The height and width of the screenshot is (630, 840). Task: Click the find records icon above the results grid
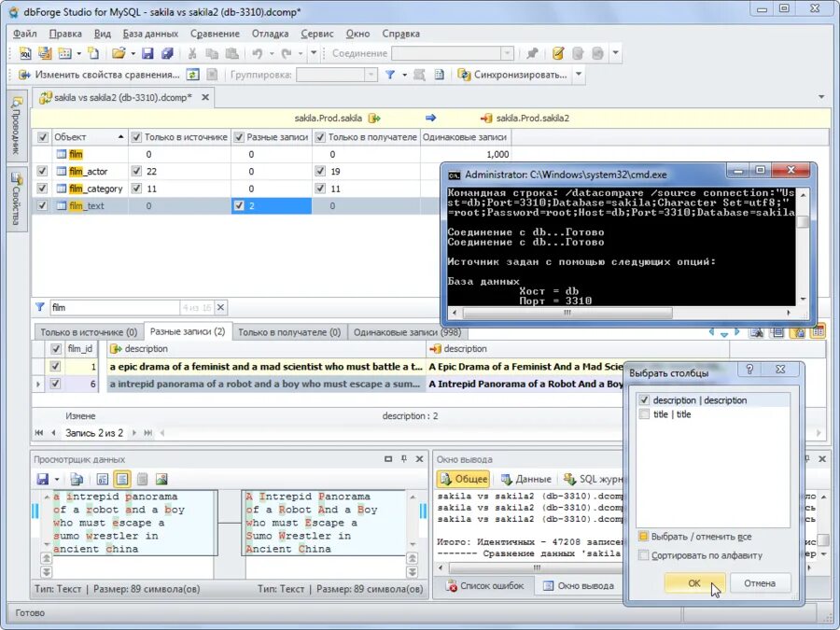point(756,332)
